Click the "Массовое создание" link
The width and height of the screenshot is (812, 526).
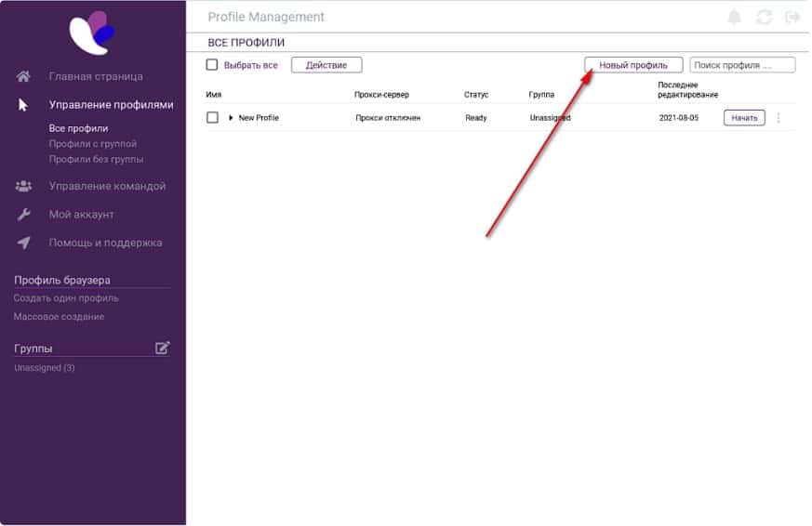[x=59, y=317]
